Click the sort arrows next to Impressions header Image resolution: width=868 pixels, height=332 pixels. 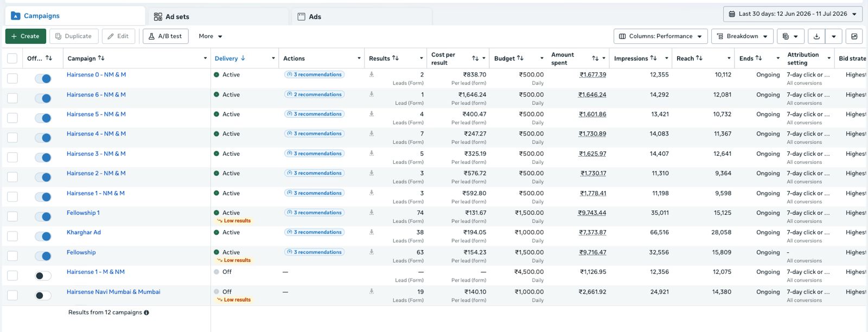pyautogui.click(x=653, y=58)
